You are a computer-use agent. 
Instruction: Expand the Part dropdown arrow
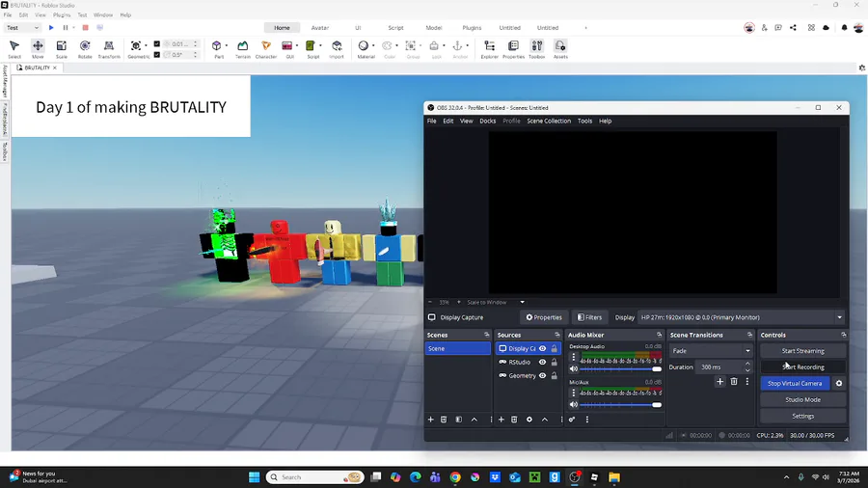tap(227, 46)
